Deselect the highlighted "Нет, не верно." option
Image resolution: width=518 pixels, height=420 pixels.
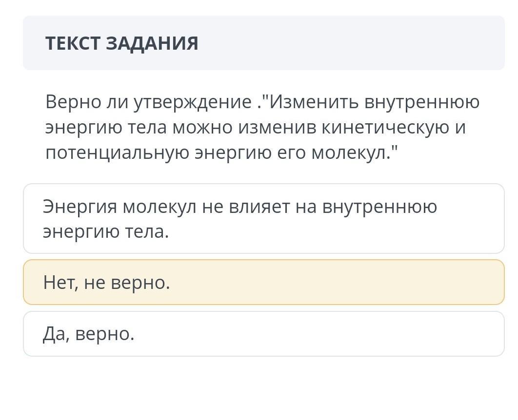point(263,283)
